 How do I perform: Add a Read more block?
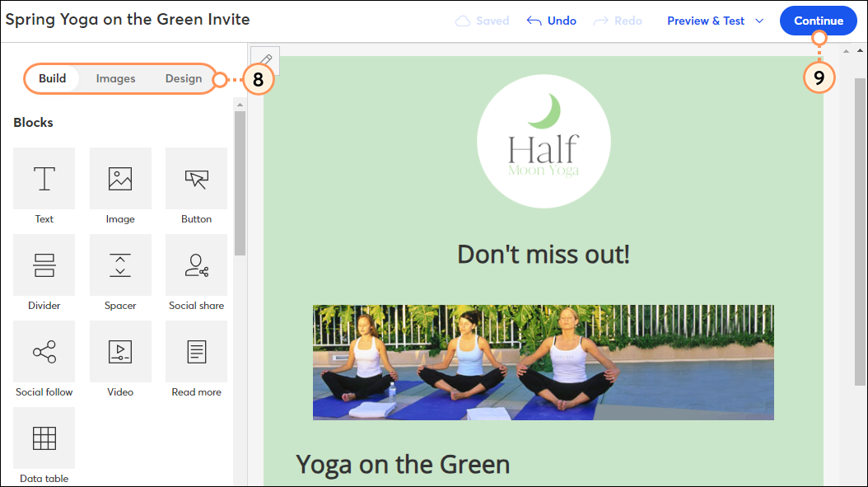(196, 351)
